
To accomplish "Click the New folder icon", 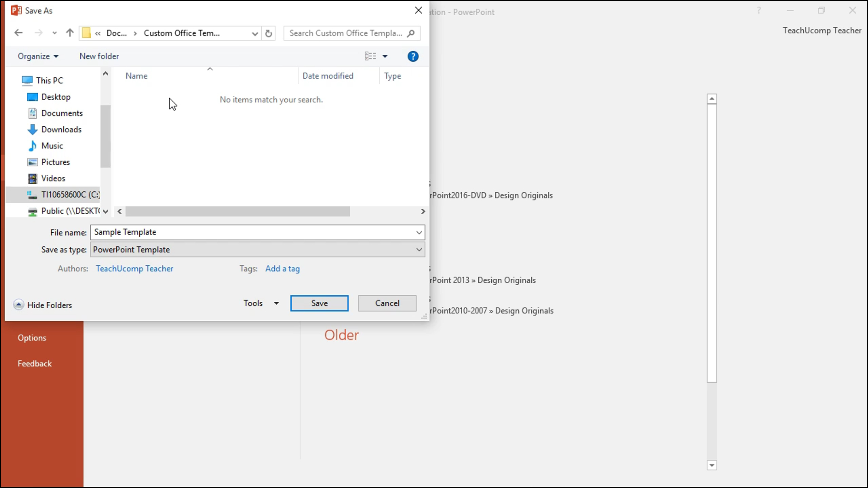I will (x=99, y=56).
